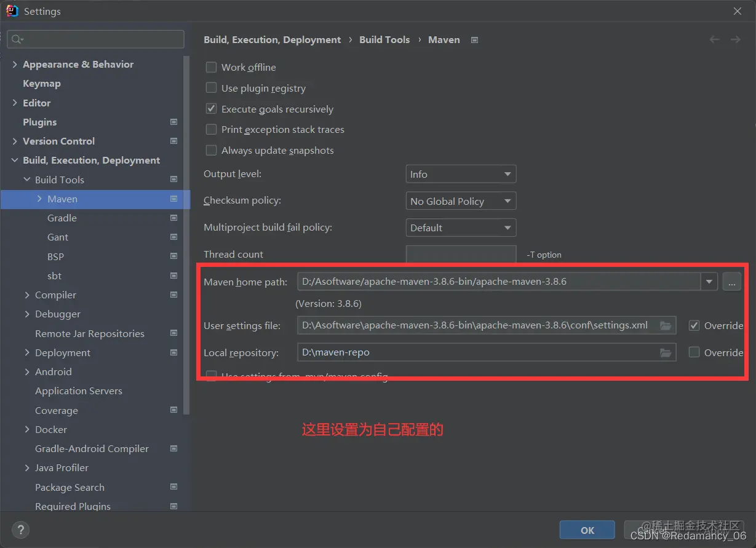
Task: Click the icon next to Maven breadcrumb title
Action: click(x=474, y=40)
